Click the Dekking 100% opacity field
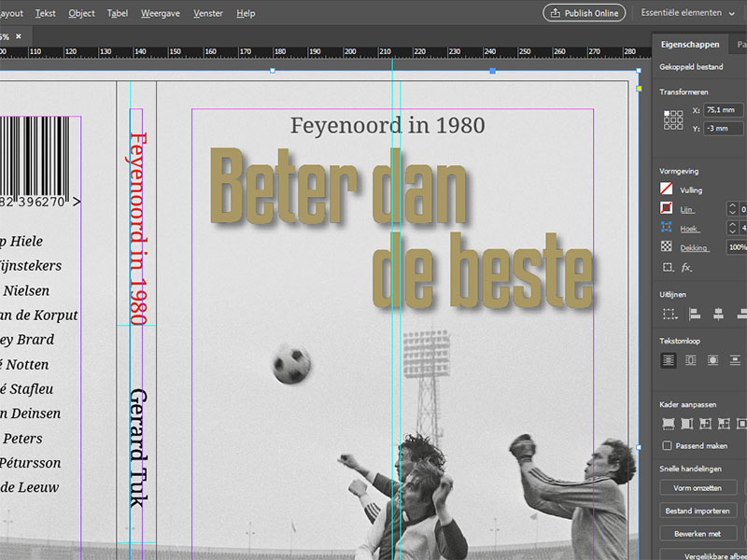 tap(736, 247)
